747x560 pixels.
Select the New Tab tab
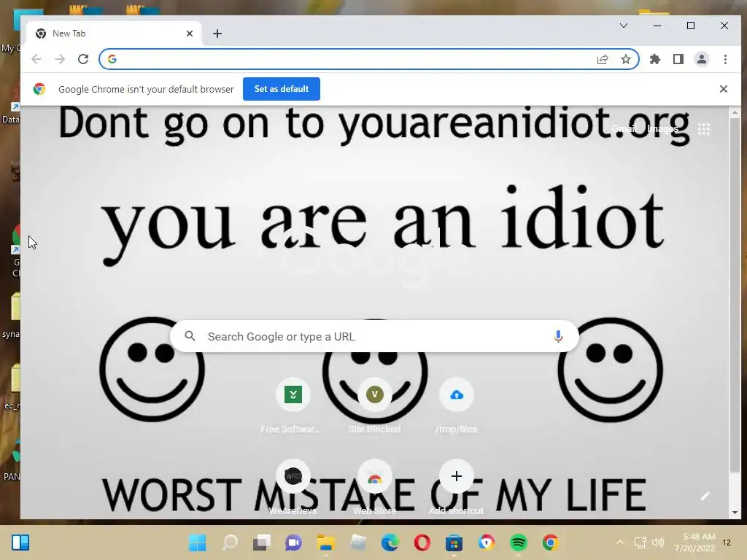(x=115, y=34)
